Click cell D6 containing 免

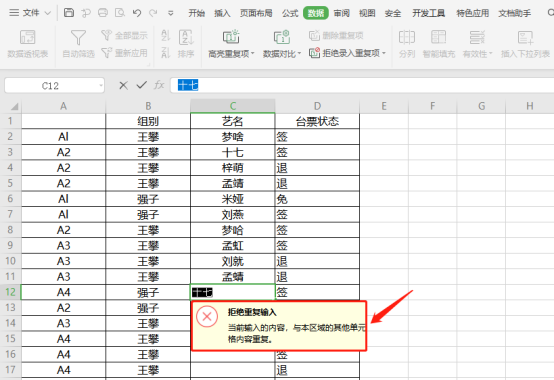tap(317, 199)
